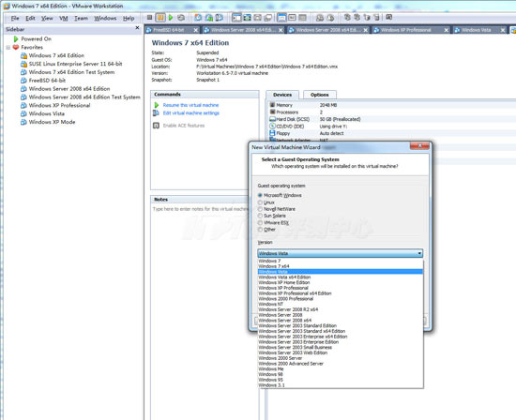
Task: Click the full screen mode toolbar icon
Action: pos(247,18)
